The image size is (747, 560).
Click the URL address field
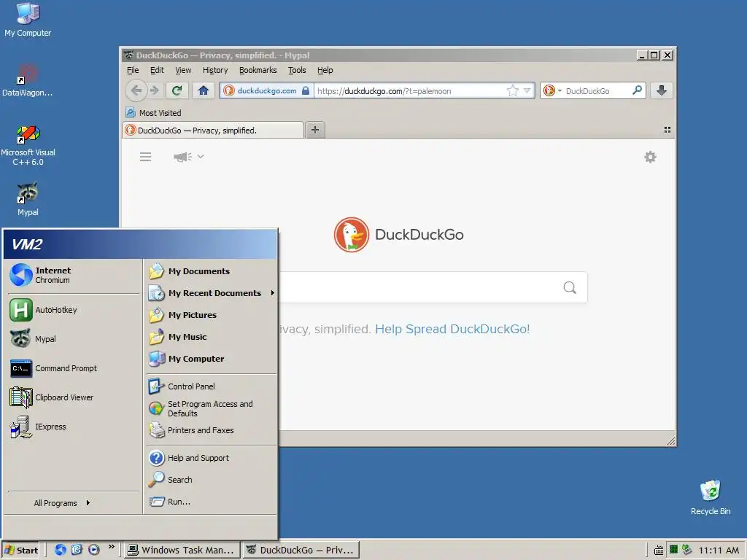tap(410, 90)
